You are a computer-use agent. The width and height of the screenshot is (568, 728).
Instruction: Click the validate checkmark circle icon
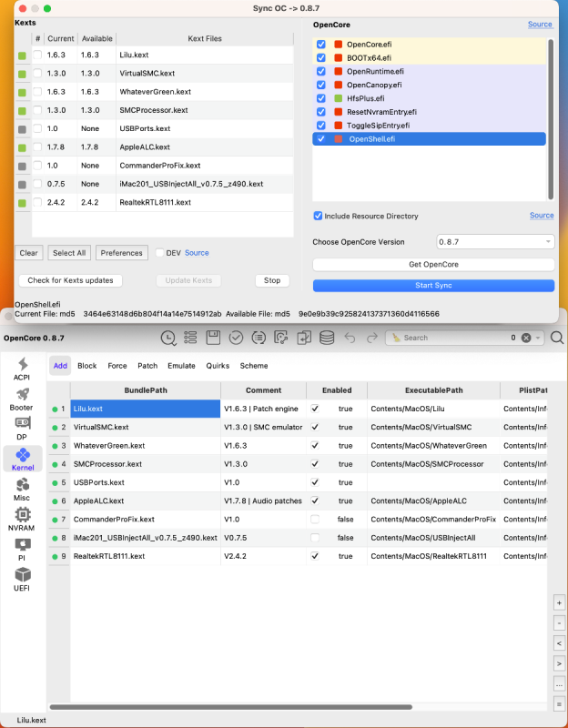click(x=236, y=338)
